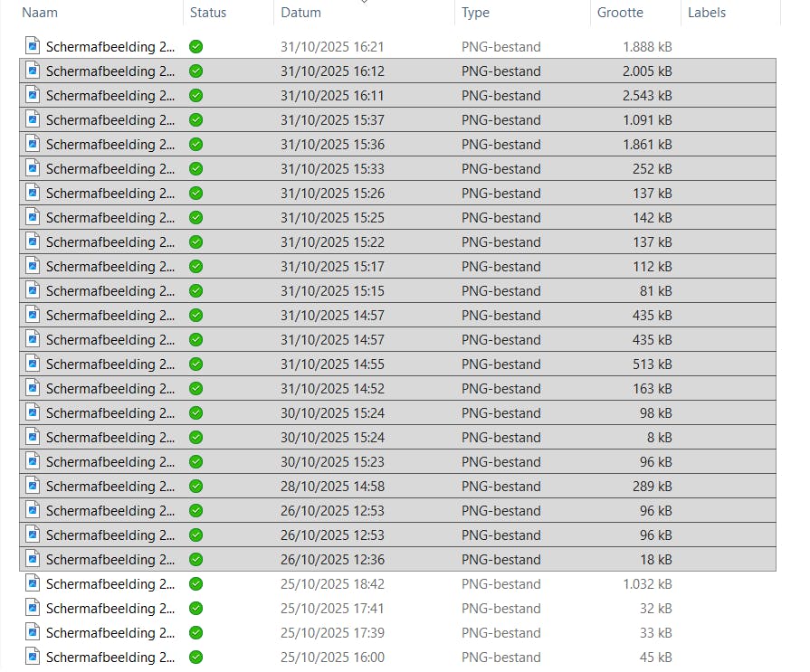
Task: Click the green status checkmark dated 26/10/2025 12:36
Action: point(195,560)
